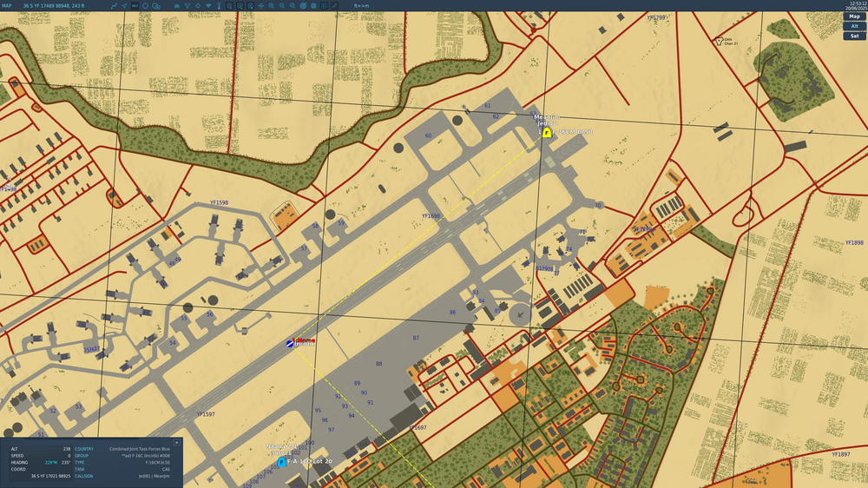This screenshot has width=868, height=488.
Task: Switch to the Alt view layer
Action: pyautogui.click(x=855, y=26)
